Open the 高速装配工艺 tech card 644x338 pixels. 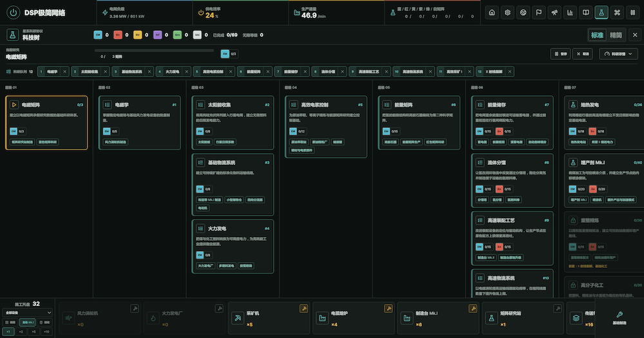coord(512,238)
